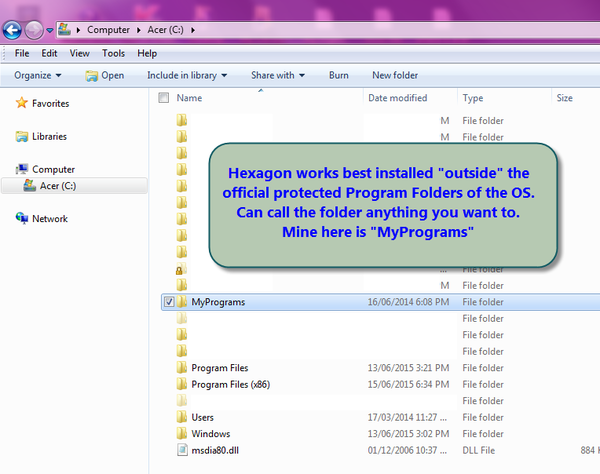Click the Burn button

click(339, 75)
